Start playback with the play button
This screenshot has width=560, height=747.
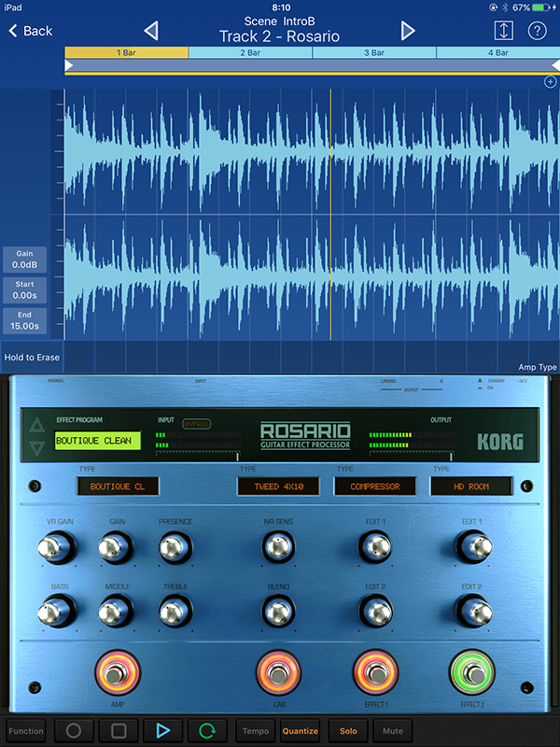162,731
